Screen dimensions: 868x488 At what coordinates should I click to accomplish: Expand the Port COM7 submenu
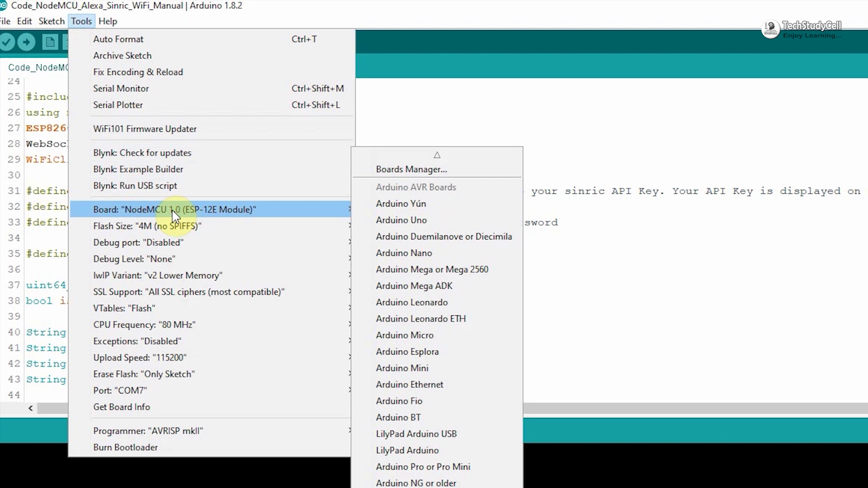[x=120, y=390]
